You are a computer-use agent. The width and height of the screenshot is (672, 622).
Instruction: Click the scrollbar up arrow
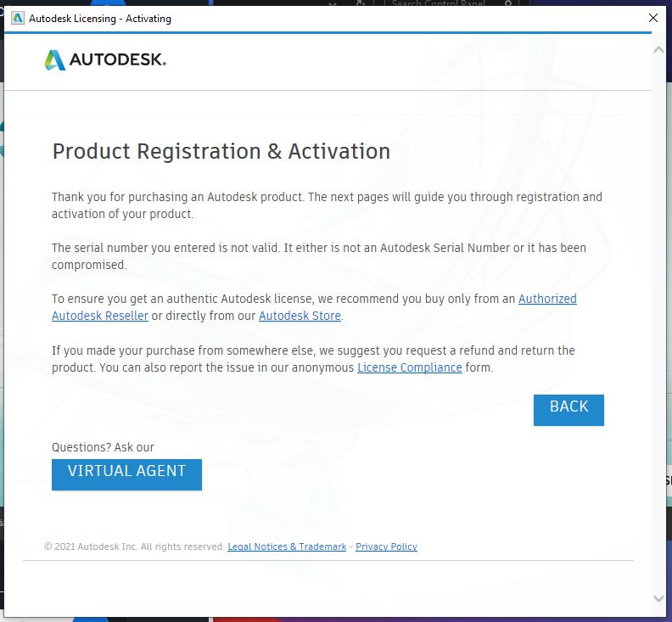[659, 50]
